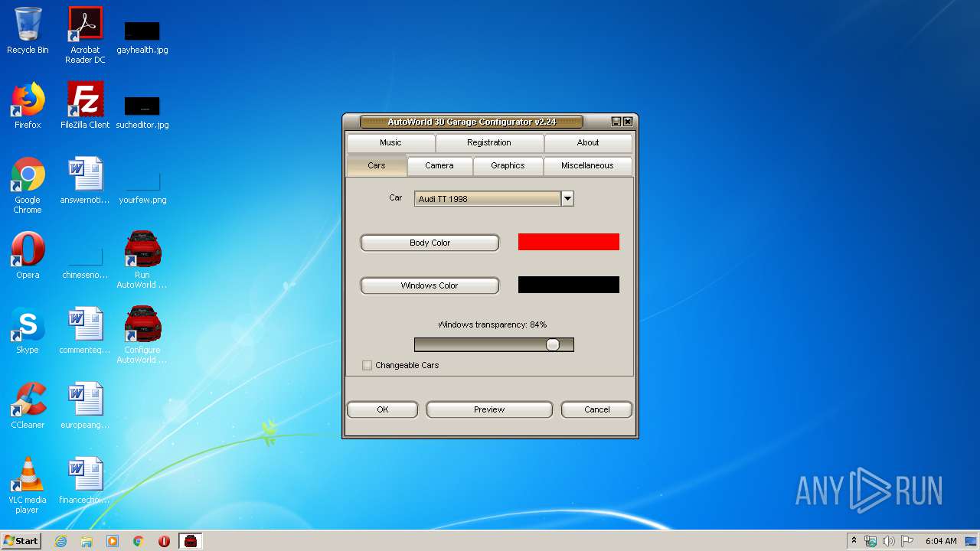Select gayhealth.jpg file on desktop
The height and width of the screenshot is (551, 980).
[x=142, y=36]
